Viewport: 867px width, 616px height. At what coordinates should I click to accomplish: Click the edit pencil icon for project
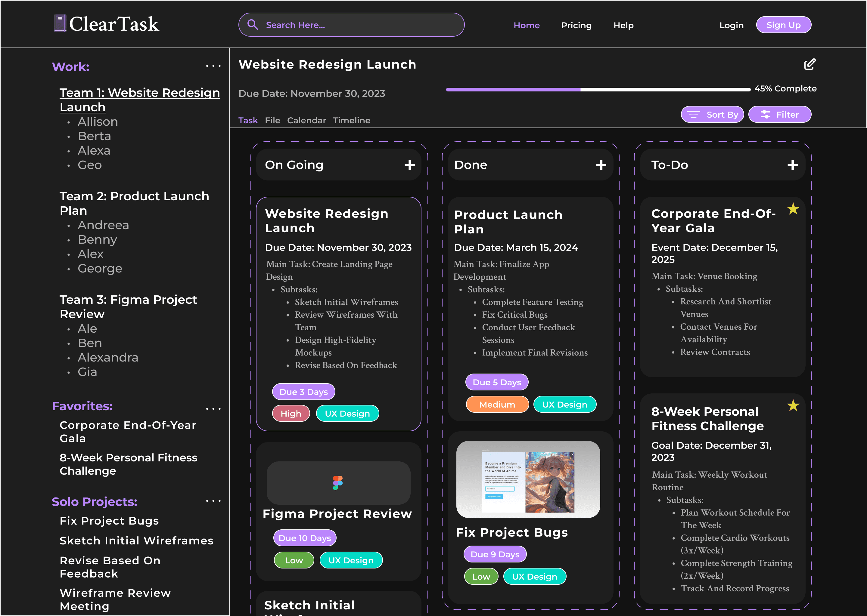point(809,64)
